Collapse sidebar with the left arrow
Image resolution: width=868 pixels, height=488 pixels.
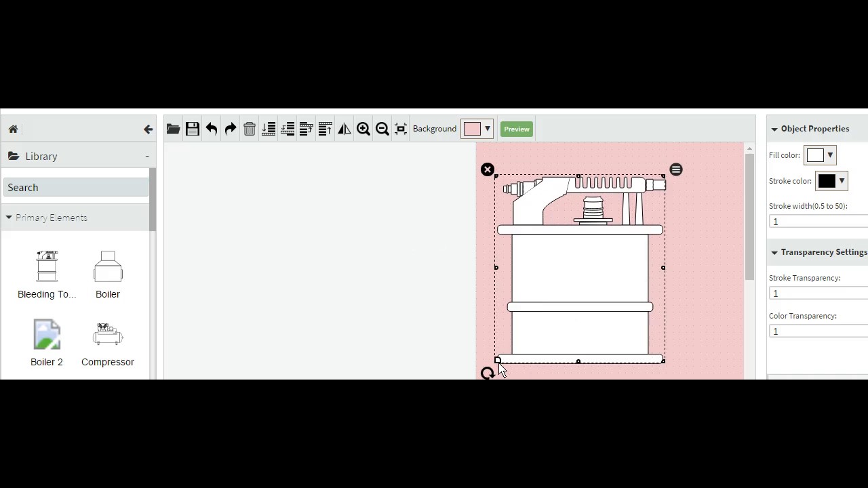pos(148,129)
